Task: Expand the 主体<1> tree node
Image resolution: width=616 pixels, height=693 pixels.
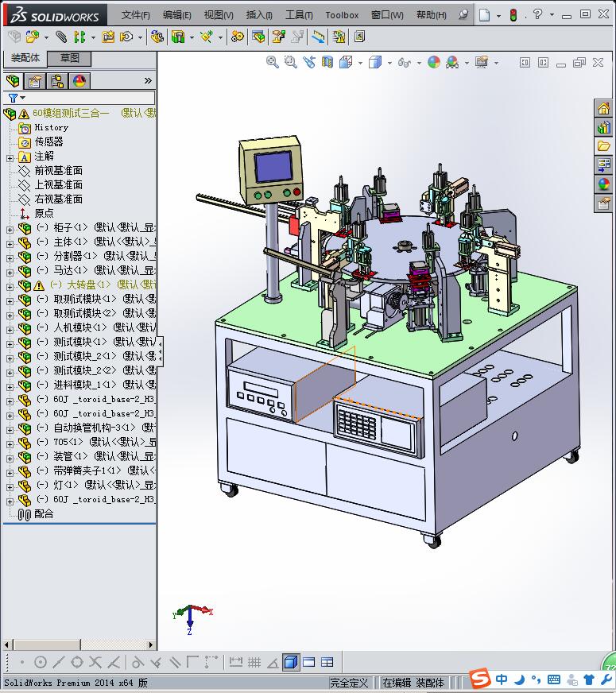Action: (x=10, y=244)
